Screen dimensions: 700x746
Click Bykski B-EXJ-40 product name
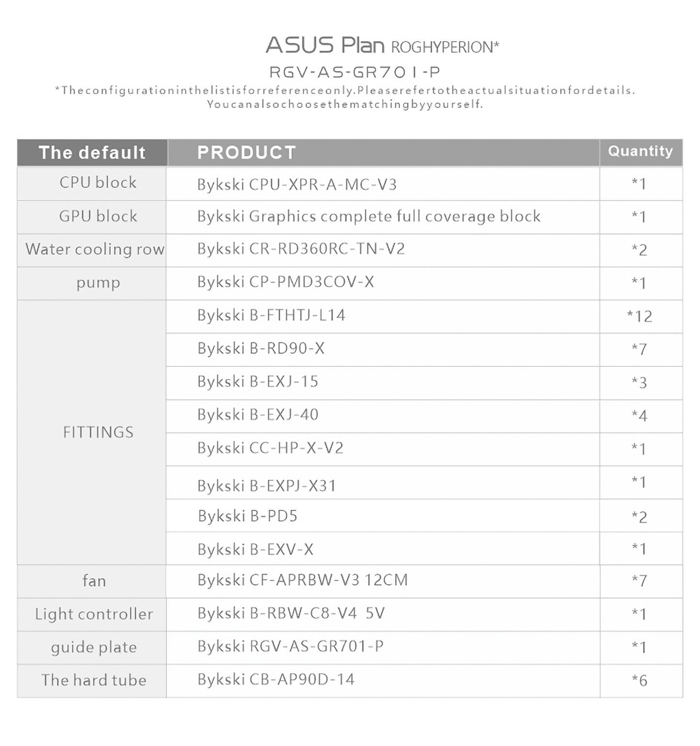pyautogui.click(x=258, y=415)
